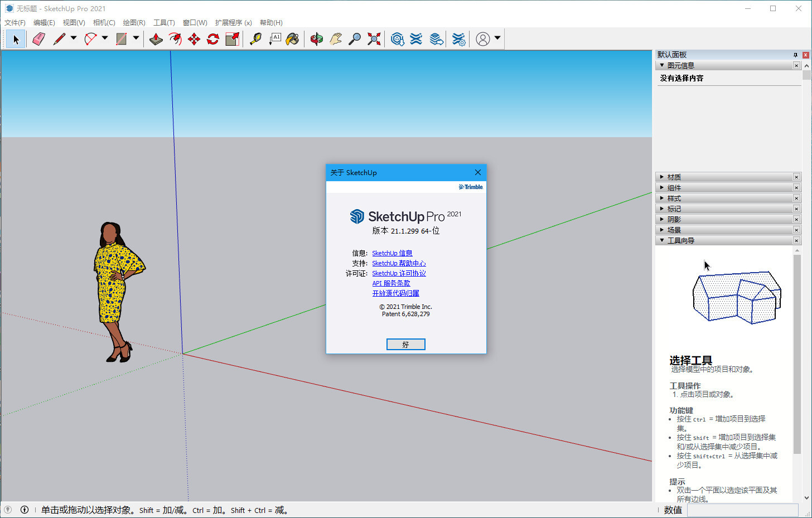Screen dimensions: 812x518
Task: Close the 默认面板 tray
Action: click(805, 55)
